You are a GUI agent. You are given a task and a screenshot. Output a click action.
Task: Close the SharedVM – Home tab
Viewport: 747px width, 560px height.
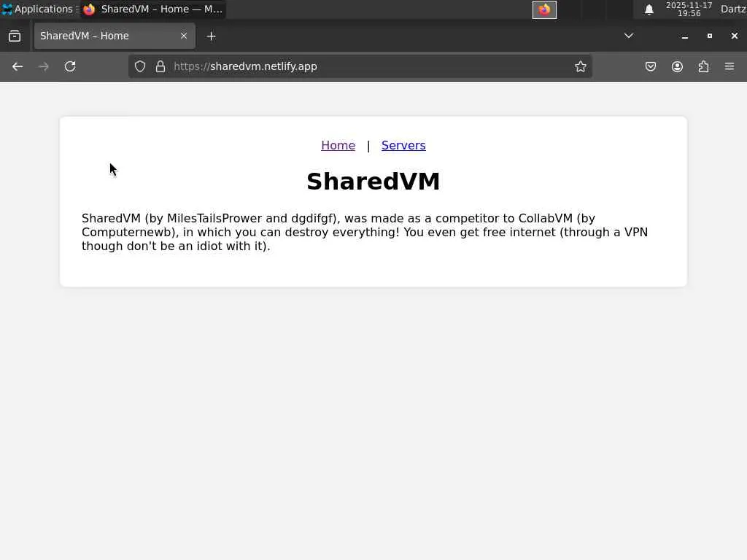[x=183, y=36]
